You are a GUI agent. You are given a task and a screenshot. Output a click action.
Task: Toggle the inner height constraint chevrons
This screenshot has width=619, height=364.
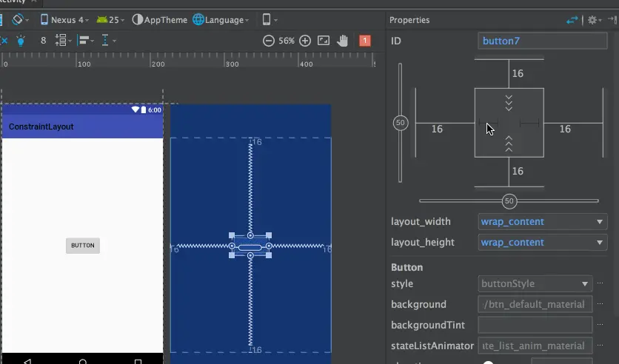(509, 102)
